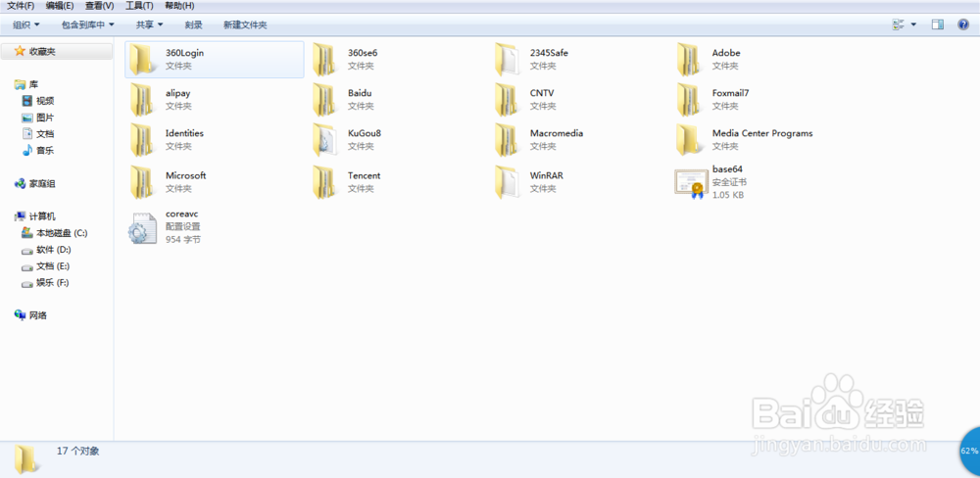Open the 编辑(E) menu

tap(60, 6)
